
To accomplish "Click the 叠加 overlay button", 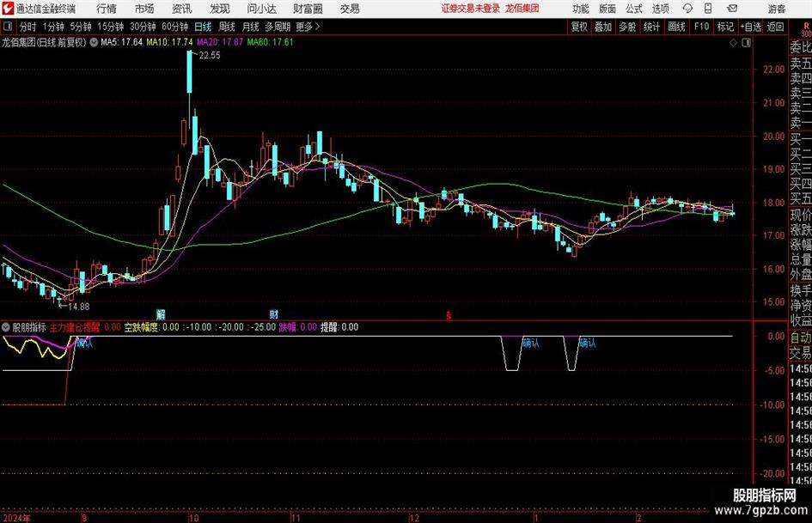I will (x=603, y=27).
